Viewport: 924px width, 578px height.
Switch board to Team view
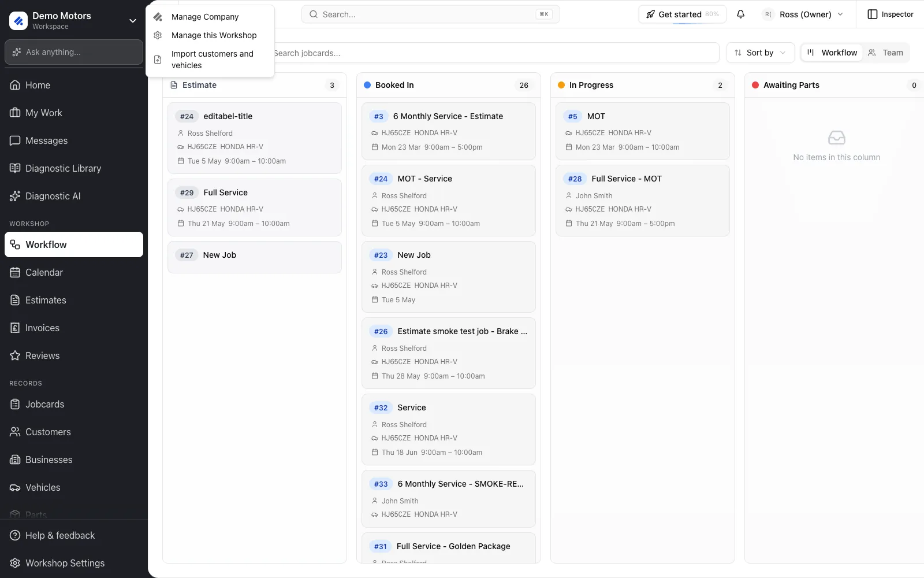(886, 53)
